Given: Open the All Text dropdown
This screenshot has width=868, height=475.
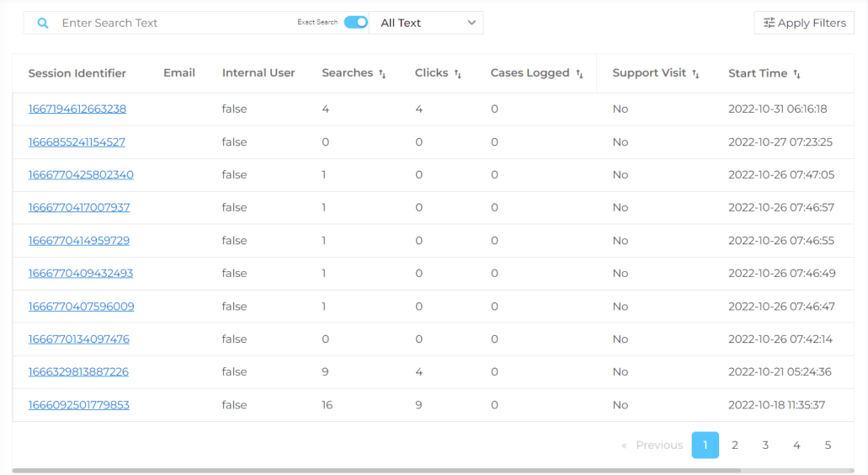Looking at the screenshot, I should click(427, 23).
